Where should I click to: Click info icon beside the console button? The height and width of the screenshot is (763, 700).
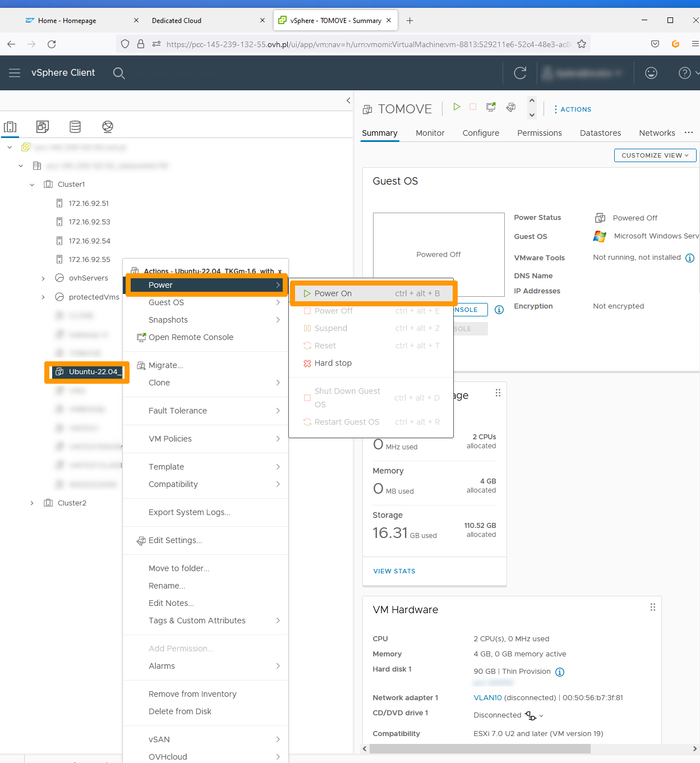[x=499, y=310]
